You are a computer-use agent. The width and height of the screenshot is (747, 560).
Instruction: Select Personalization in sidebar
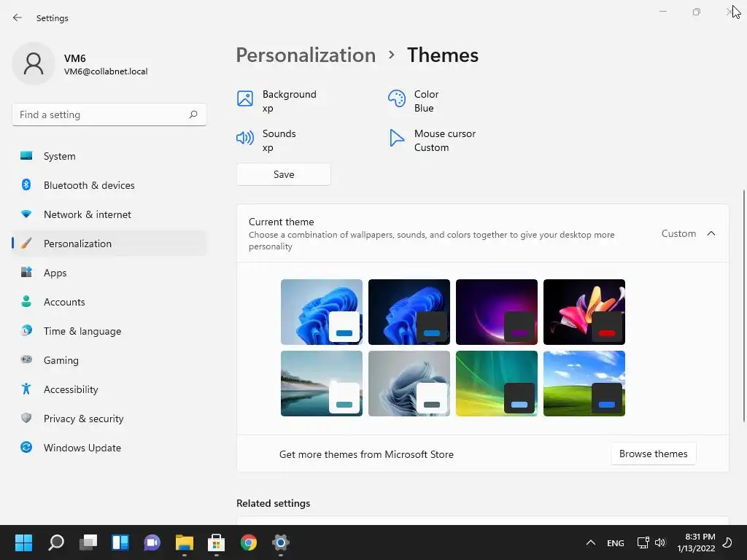[109, 244]
